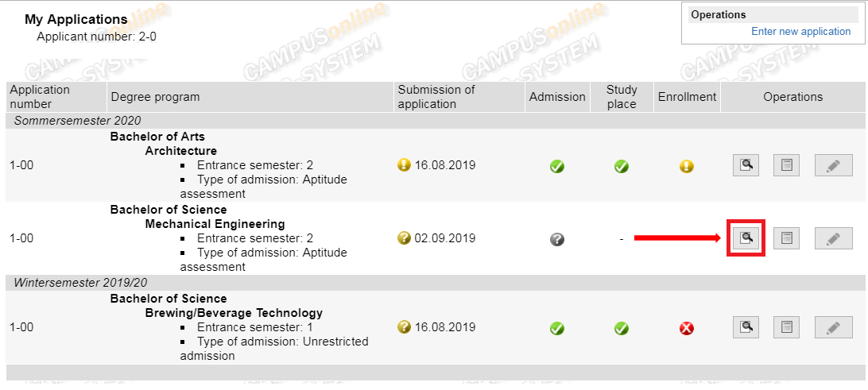The height and width of the screenshot is (390, 868).
Task: Select the Sommersemester 2020 group row
Action: coord(78,121)
